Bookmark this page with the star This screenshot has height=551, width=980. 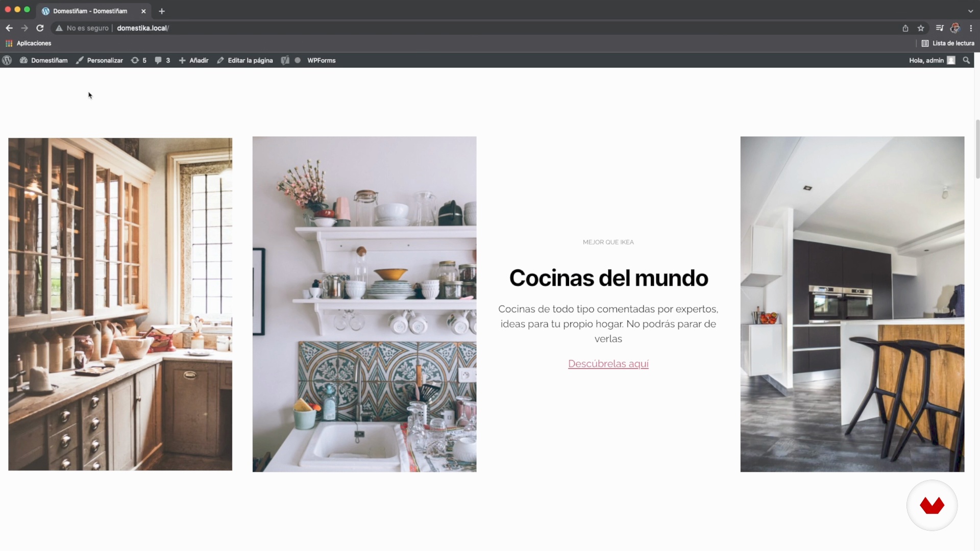pos(921,28)
